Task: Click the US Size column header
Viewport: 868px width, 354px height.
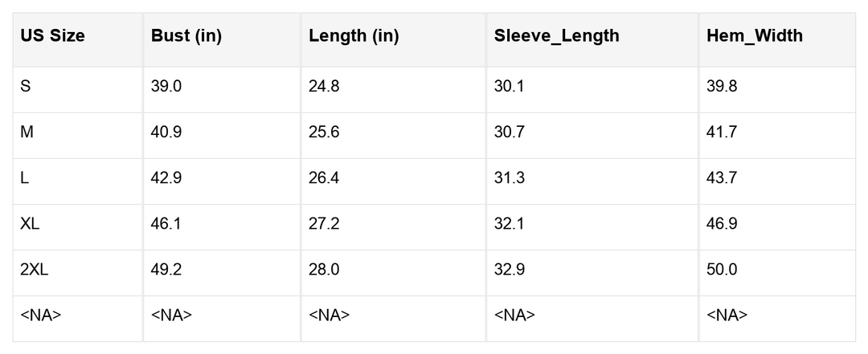Action: 52,36
